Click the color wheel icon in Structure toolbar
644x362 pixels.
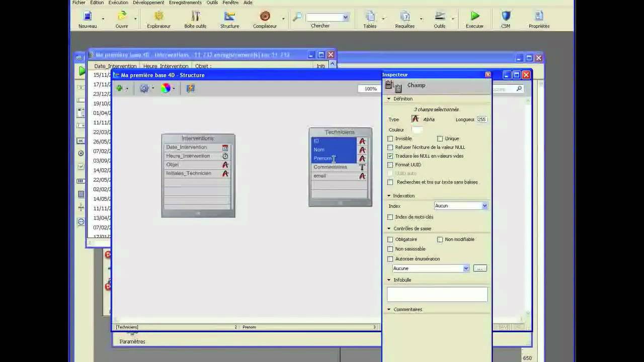tap(166, 88)
